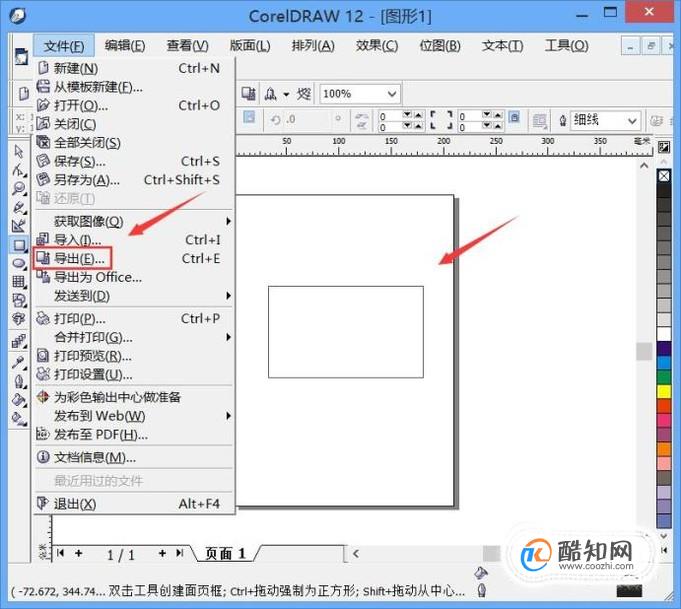Click the outline pen nib icon
Viewport: 681px width, 609px height.
tap(562, 120)
